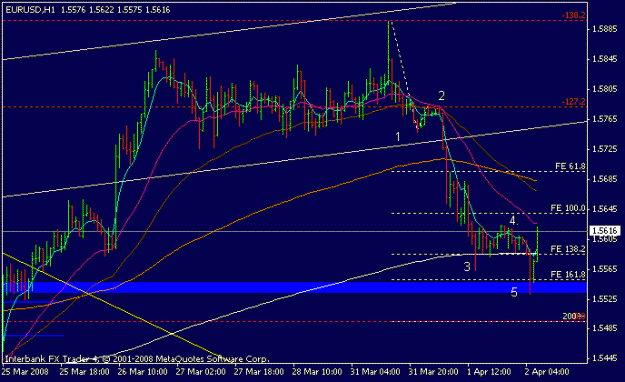Click the 1.5485 price axis value

(605, 328)
